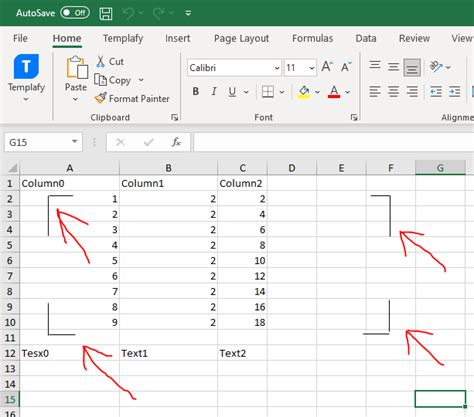The image size is (474, 417).
Task: Apply the yellow fill color
Action: click(x=304, y=91)
